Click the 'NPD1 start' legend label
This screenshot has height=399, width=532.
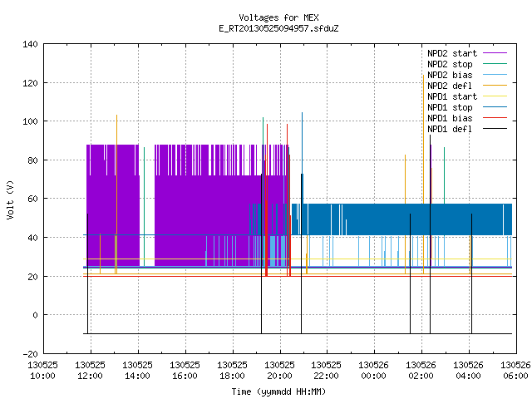point(452,96)
